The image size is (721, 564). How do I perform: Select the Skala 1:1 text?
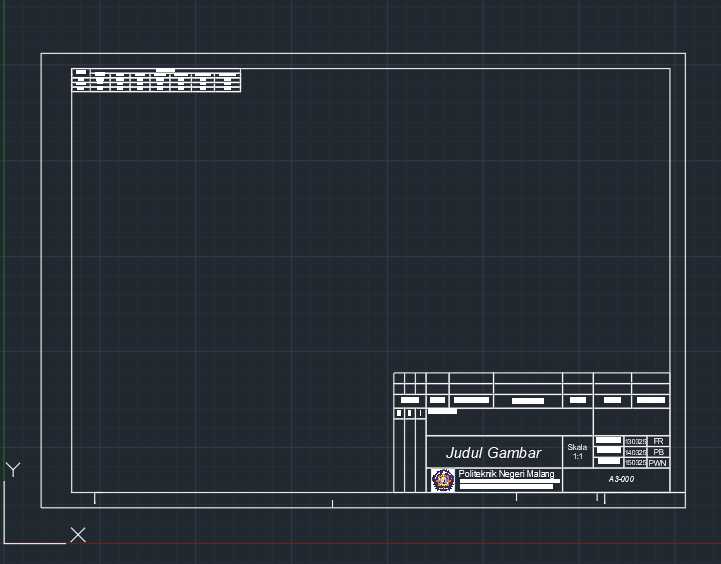[x=577, y=451]
